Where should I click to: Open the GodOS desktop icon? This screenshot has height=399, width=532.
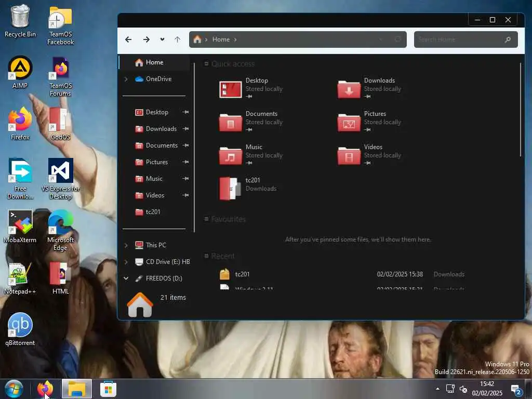tap(60, 124)
